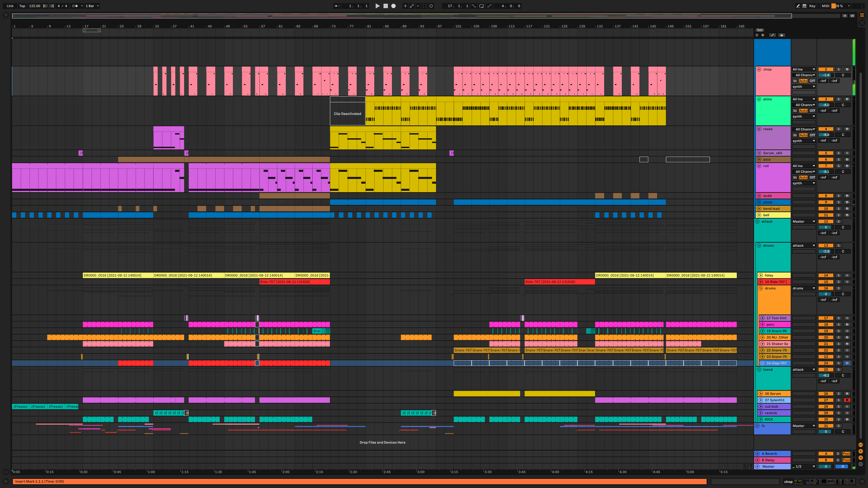Toggle Automation Mode icon beside lock
The image size is (868, 488).
pyautogui.click(x=772, y=35)
